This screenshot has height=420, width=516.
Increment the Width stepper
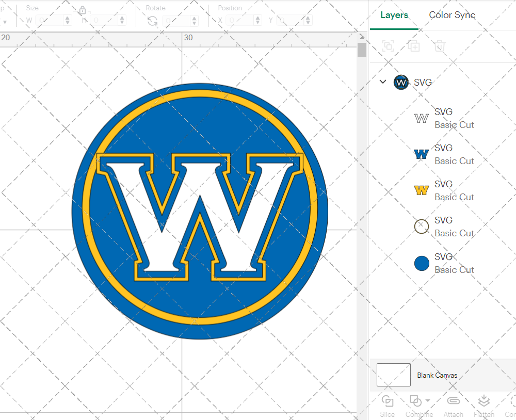(x=68, y=18)
